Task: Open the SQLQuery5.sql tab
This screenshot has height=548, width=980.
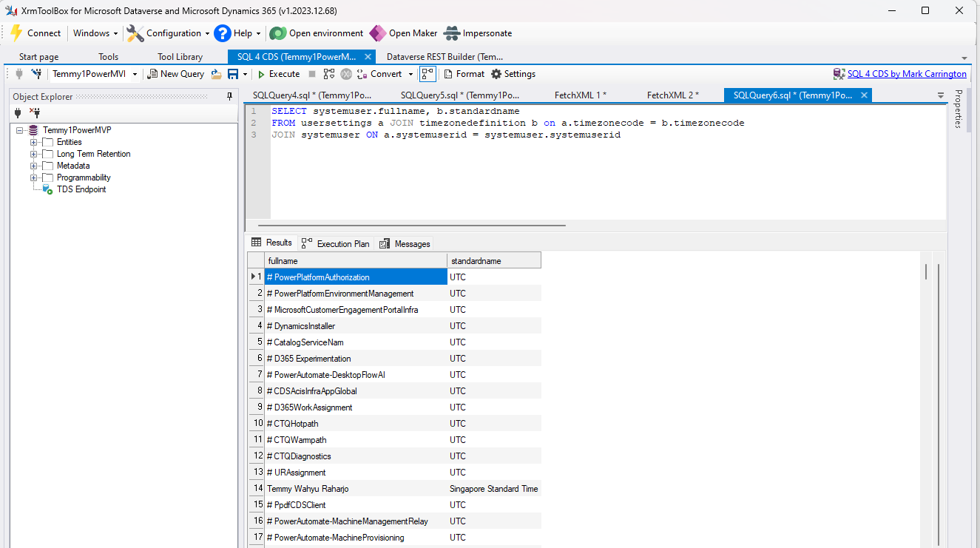Action: coord(460,95)
